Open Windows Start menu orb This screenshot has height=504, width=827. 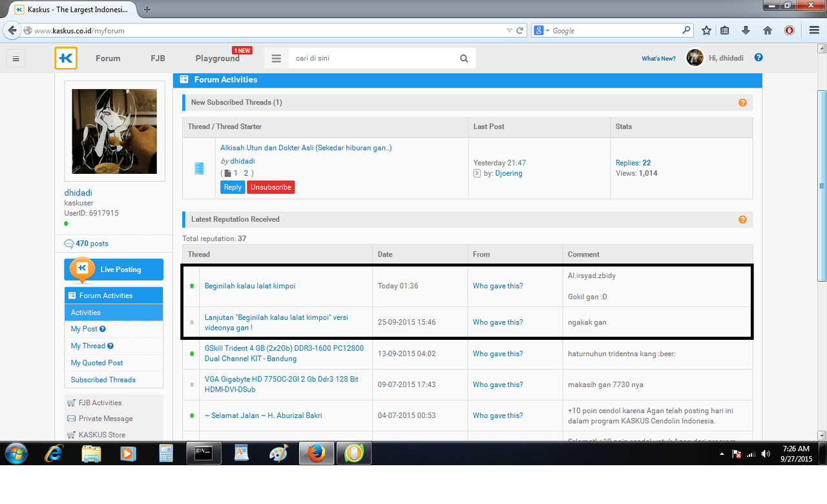coord(16,454)
